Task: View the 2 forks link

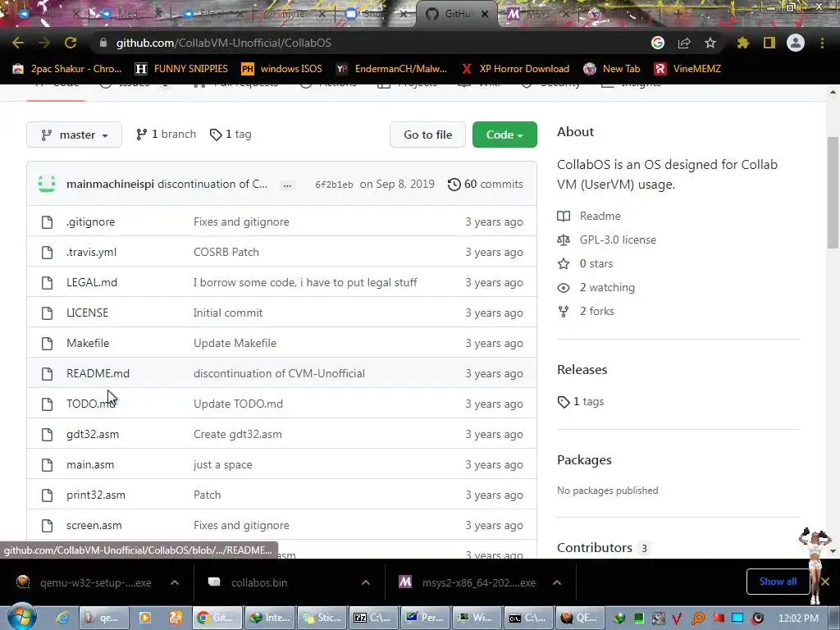Action: point(586,311)
